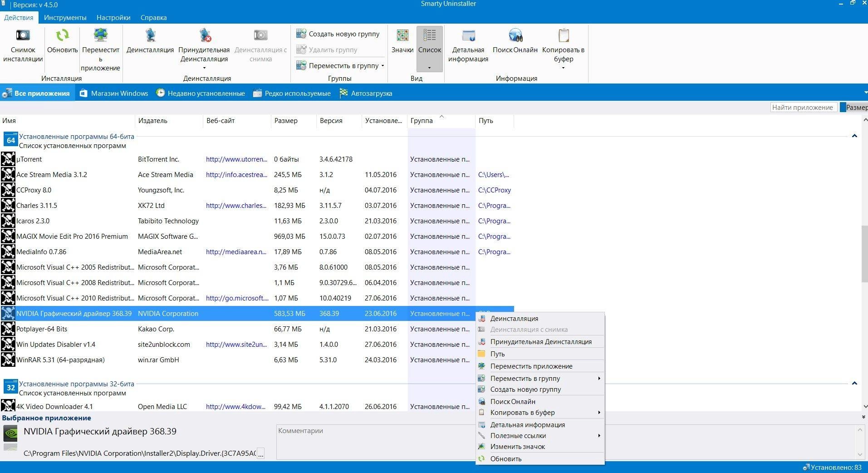Click the Снимок инсталляции camera icon
This screenshot has height=473, width=868.
pos(23,35)
